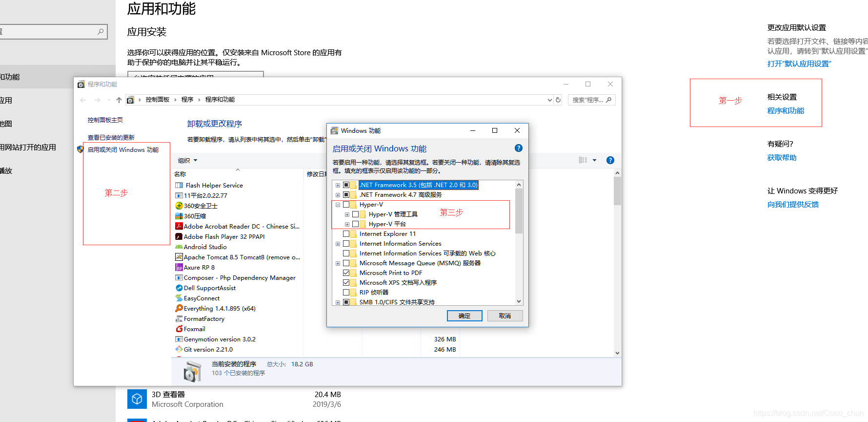Click the 确定 button
Screen dimensions: 868x422
tap(464, 316)
